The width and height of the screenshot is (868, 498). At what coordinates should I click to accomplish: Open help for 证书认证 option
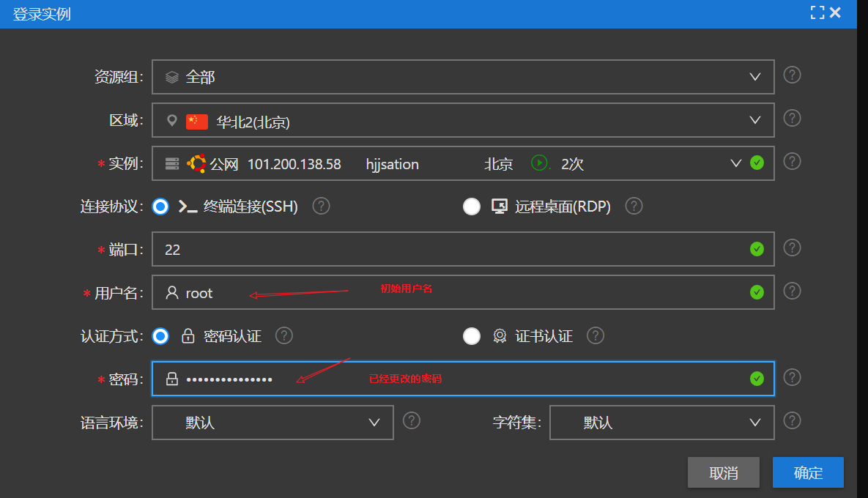596,335
